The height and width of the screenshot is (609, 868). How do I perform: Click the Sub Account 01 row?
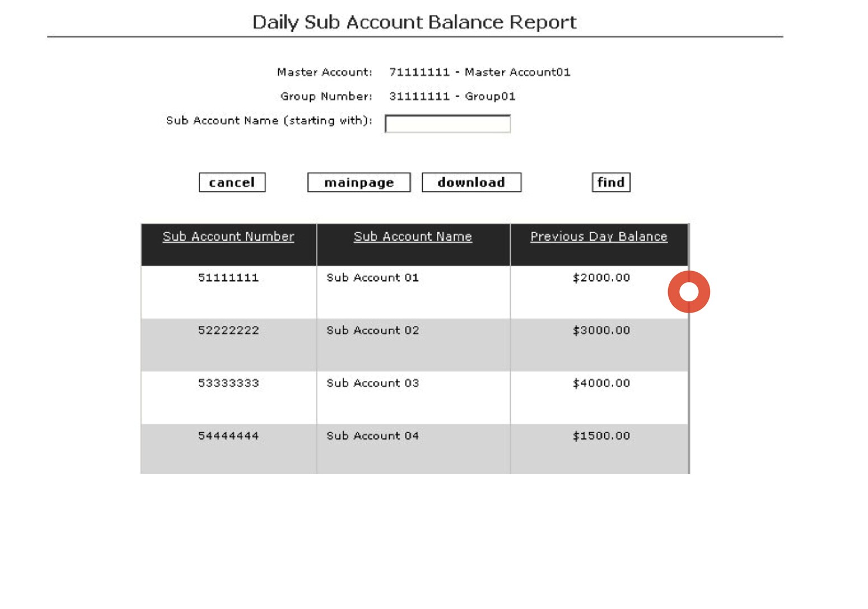click(x=372, y=277)
